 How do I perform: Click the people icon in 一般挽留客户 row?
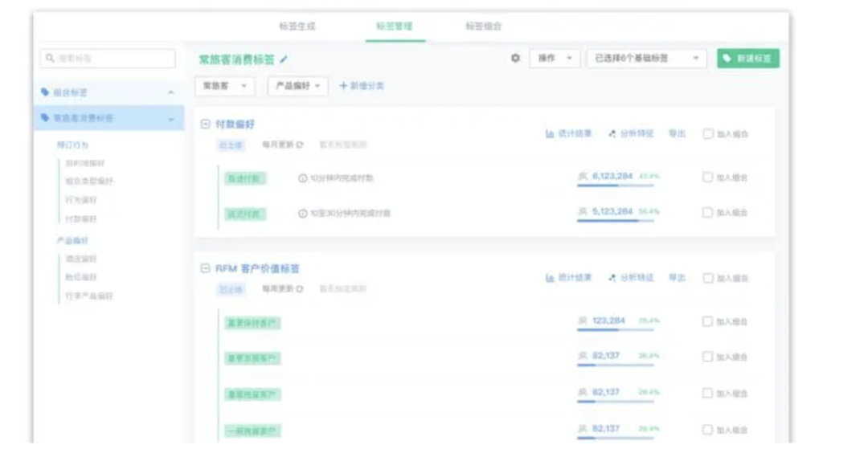583,429
